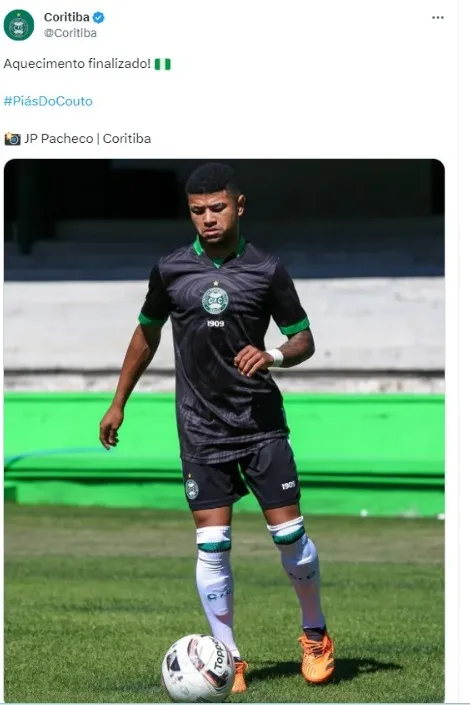Click the Topper logo on the ball
This screenshot has height=705, width=470.
click(220, 656)
